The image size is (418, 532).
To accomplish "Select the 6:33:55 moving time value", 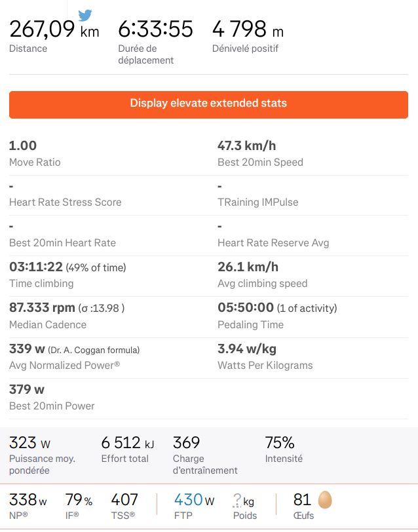I will [x=155, y=29].
